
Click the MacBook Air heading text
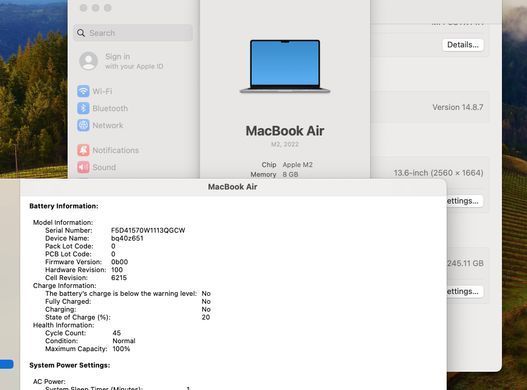click(285, 131)
